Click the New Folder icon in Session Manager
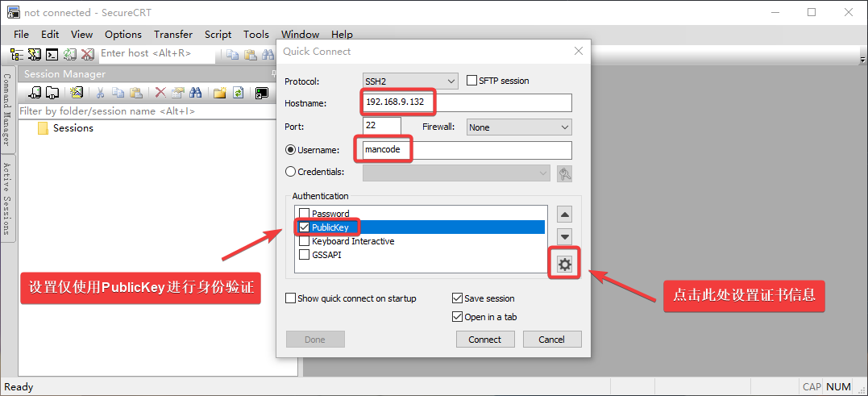This screenshot has width=868, height=396. tap(219, 93)
